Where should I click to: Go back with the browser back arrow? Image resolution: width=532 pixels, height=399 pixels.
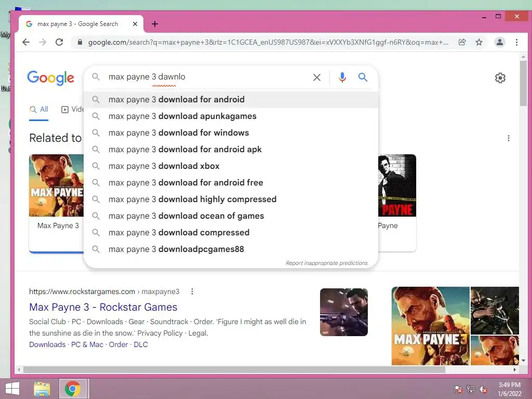point(26,42)
